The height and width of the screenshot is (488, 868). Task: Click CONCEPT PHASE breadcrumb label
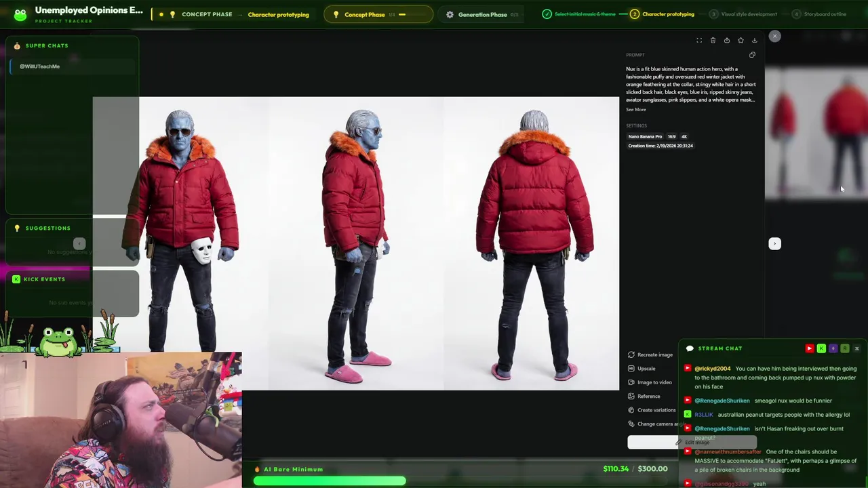207,14
